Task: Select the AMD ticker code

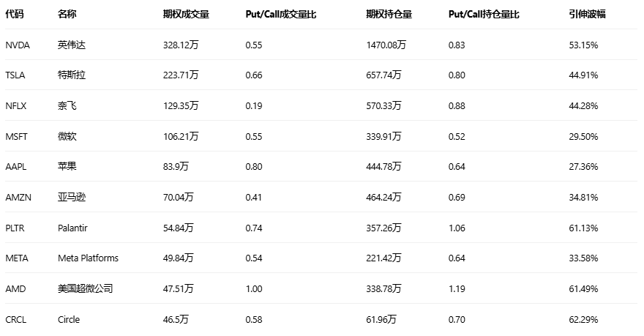Action: pos(15,288)
